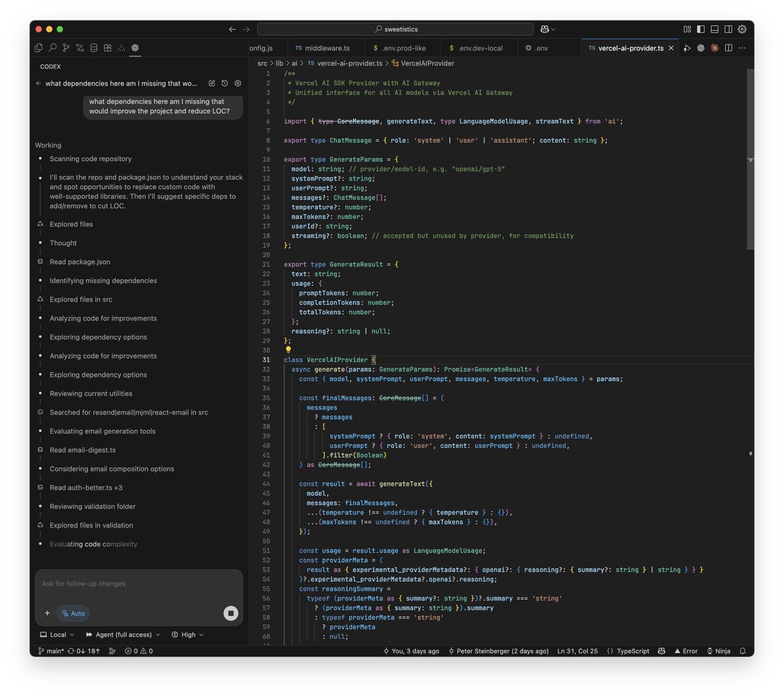Open notifications bell in status bar
This screenshot has width=784, height=696.
click(743, 651)
